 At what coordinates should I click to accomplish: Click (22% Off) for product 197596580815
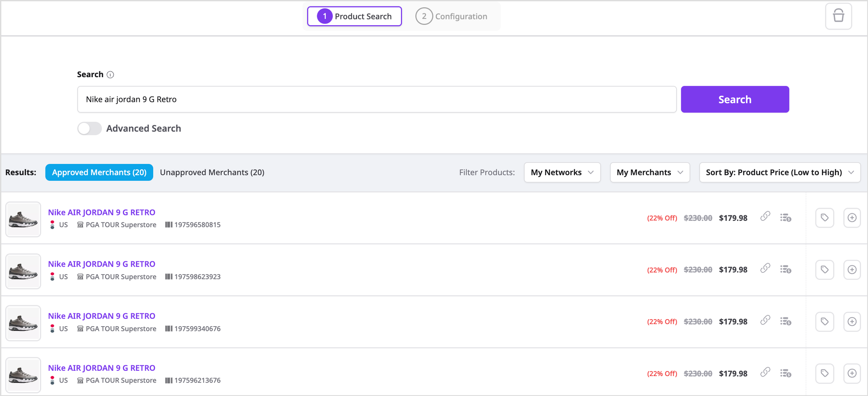click(x=662, y=218)
